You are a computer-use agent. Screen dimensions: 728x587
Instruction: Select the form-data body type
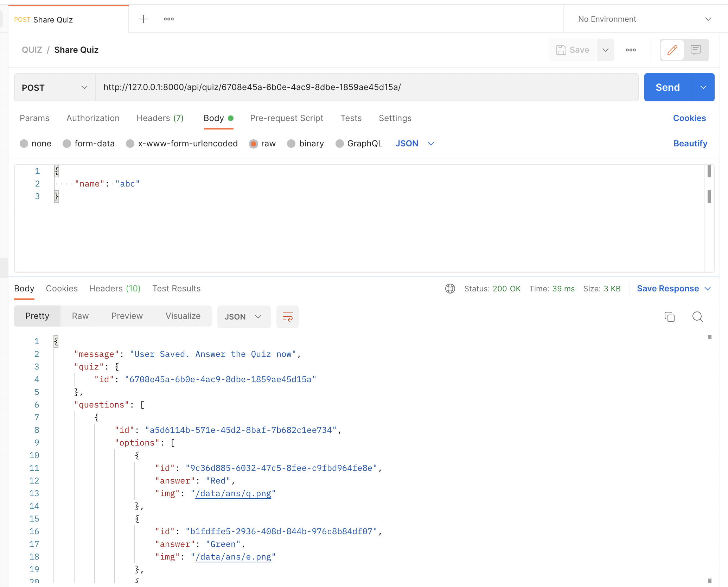[67, 144]
